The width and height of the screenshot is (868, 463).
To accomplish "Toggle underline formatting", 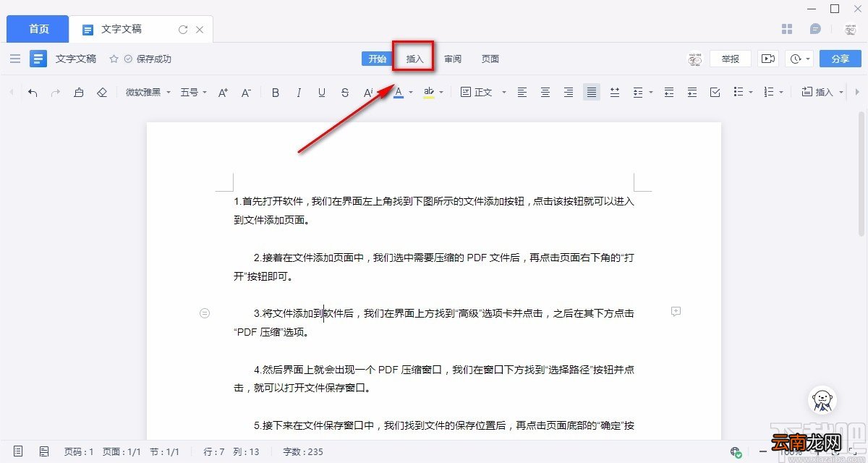I will pos(322,92).
